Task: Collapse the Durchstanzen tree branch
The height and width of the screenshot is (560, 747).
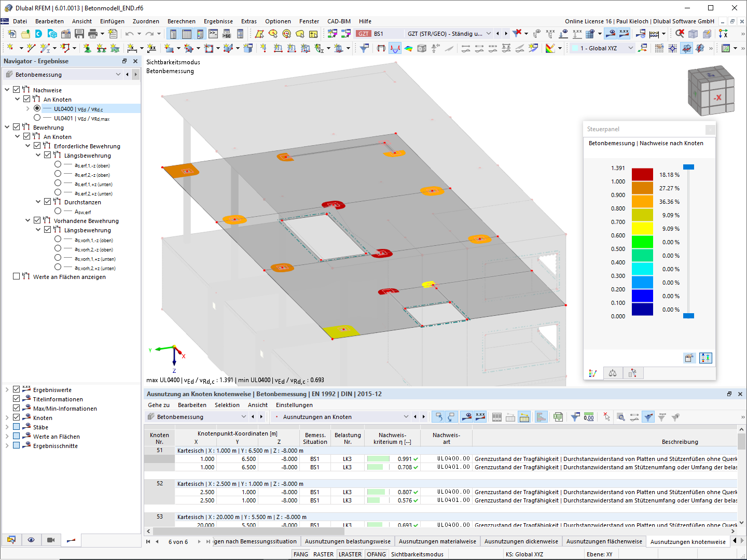Action: point(38,202)
